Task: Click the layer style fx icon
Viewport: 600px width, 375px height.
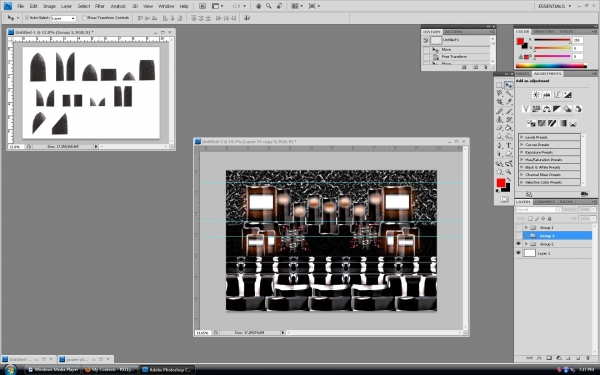Action: 539,358
